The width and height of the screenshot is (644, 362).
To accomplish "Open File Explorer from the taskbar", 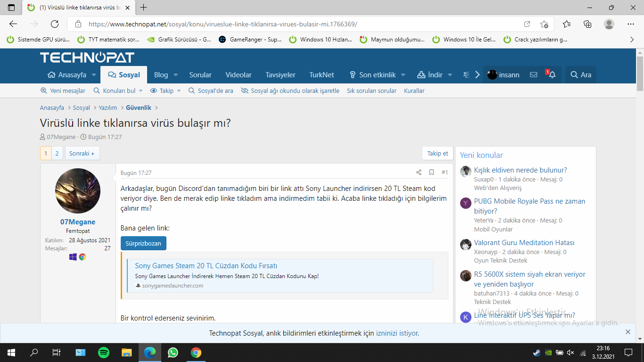I will pos(127,352).
